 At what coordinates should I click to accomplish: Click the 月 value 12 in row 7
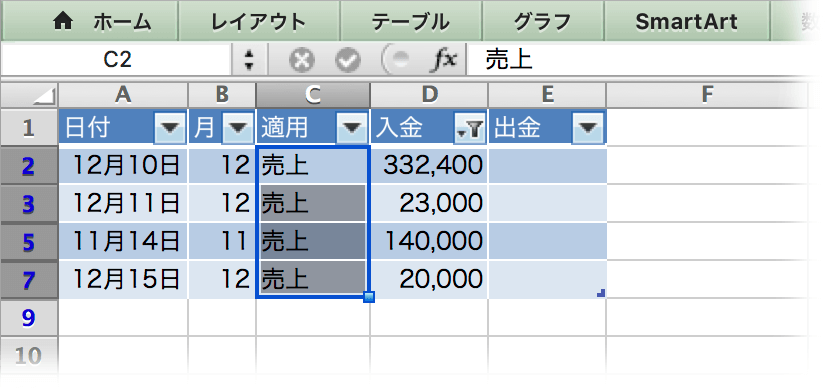(x=222, y=279)
